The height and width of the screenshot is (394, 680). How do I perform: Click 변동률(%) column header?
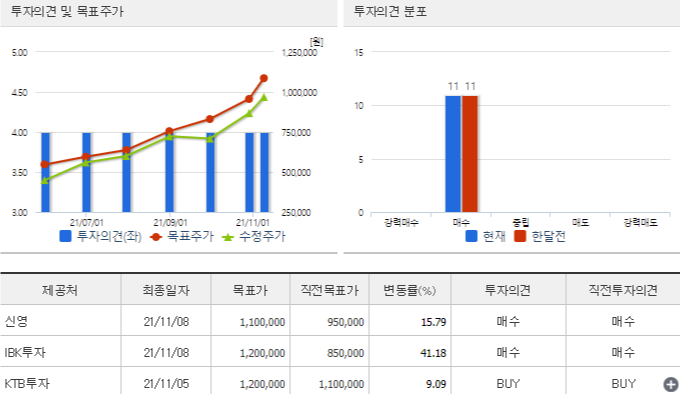pyautogui.click(x=409, y=290)
